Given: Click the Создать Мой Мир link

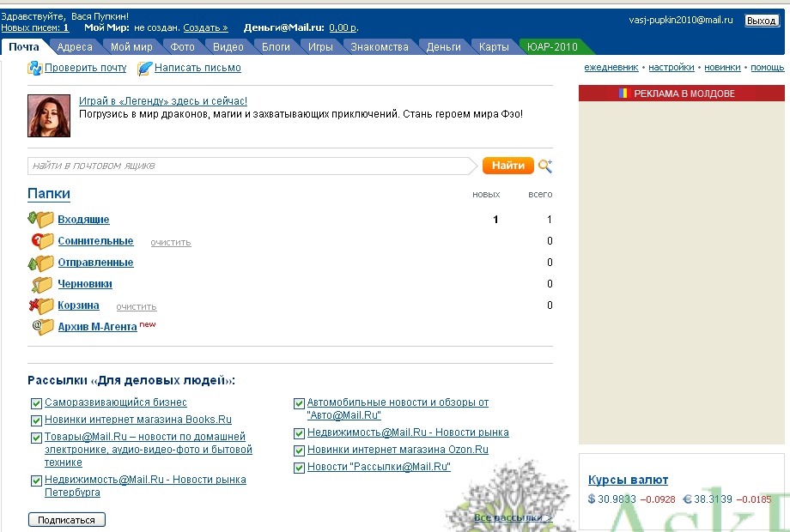Looking at the screenshot, I should click(205, 27).
